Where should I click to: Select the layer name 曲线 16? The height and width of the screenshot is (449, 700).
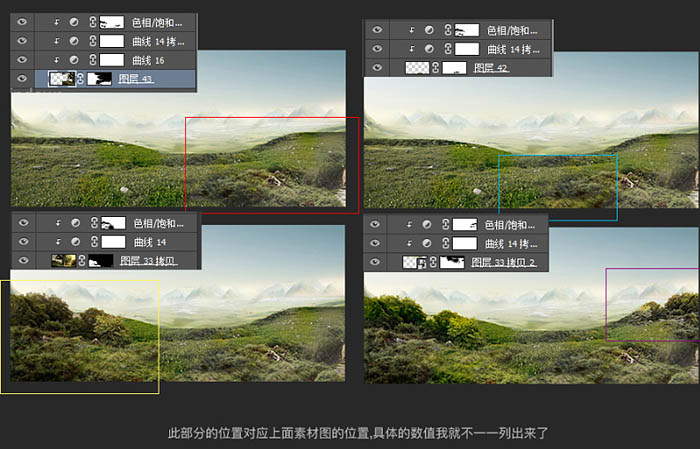tap(149, 60)
